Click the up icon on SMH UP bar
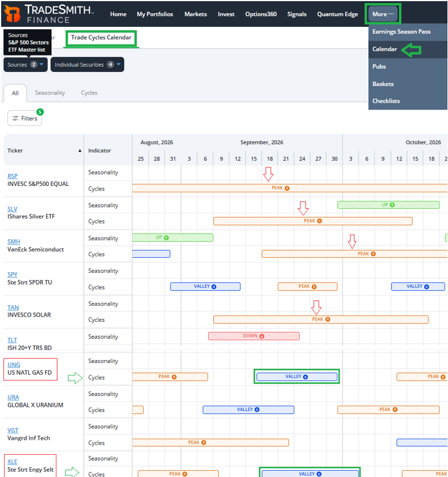The height and width of the screenshot is (477, 448). (166, 237)
